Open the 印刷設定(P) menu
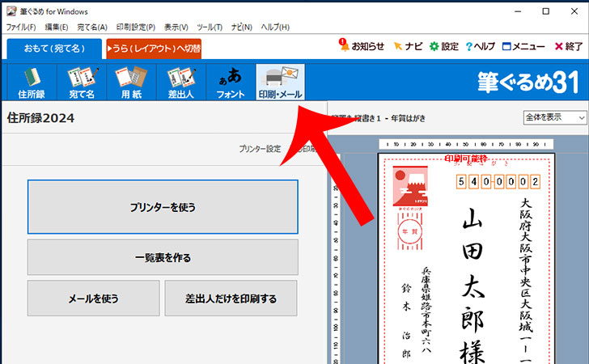This screenshot has height=364, width=589. point(136,27)
